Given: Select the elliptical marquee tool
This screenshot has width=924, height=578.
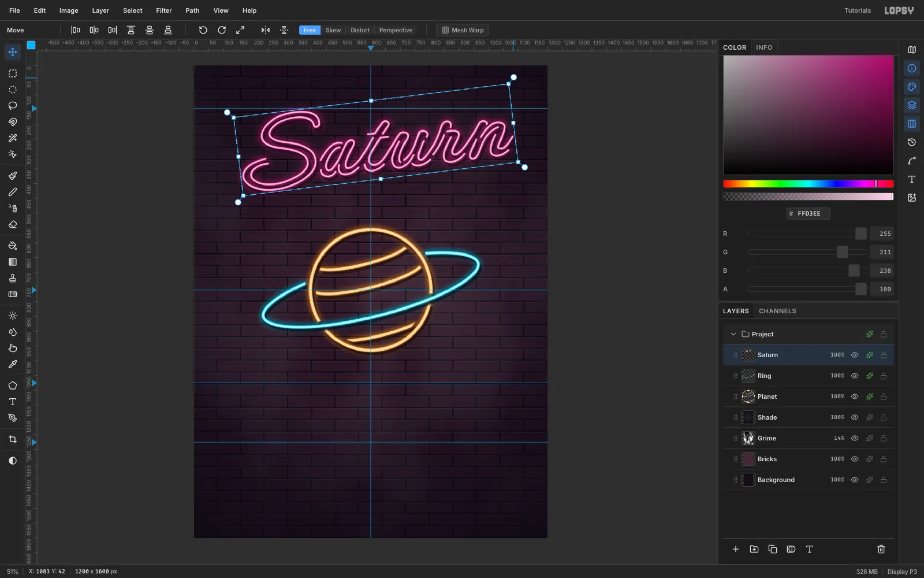Looking at the screenshot, I should point(13,90).
